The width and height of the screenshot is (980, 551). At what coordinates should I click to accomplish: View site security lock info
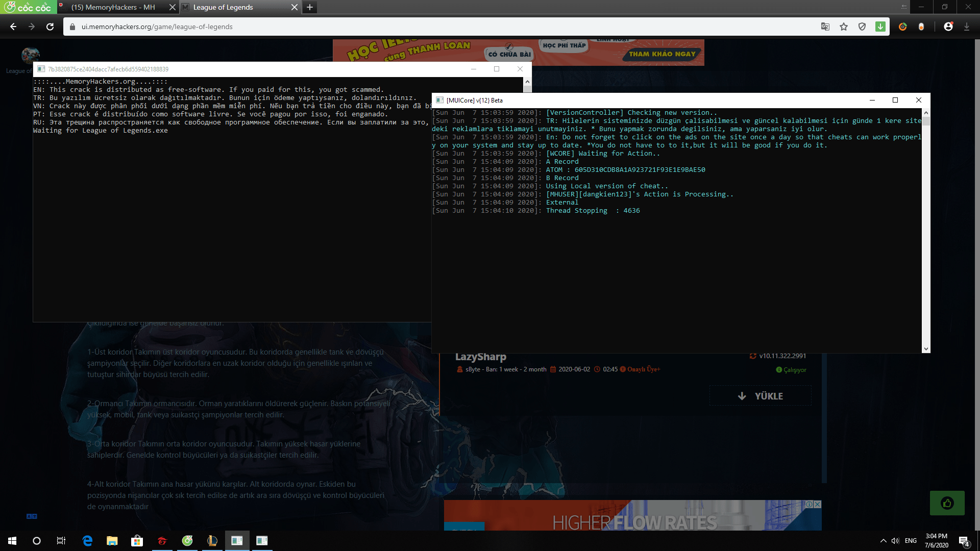[72, 27]
